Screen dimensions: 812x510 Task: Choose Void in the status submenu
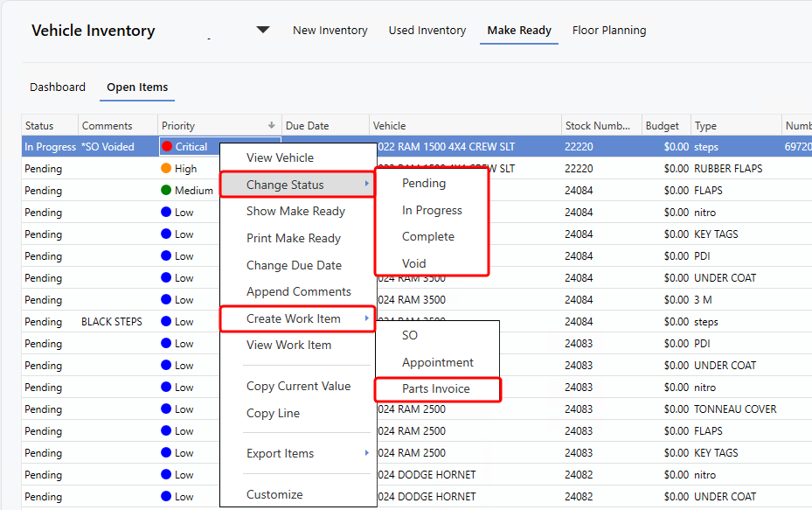click(x=414, y=263)
